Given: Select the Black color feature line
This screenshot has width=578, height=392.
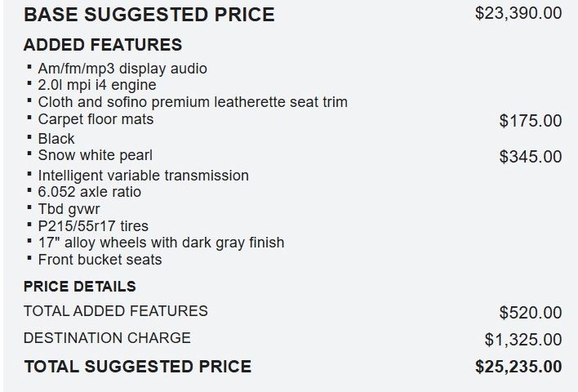Looking at the screenshot, I should point(56,138).
